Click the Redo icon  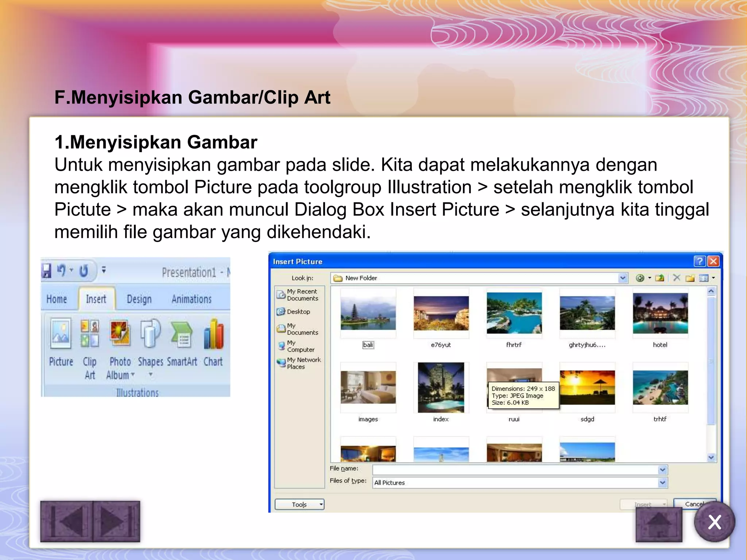click(x=84, y=271)
